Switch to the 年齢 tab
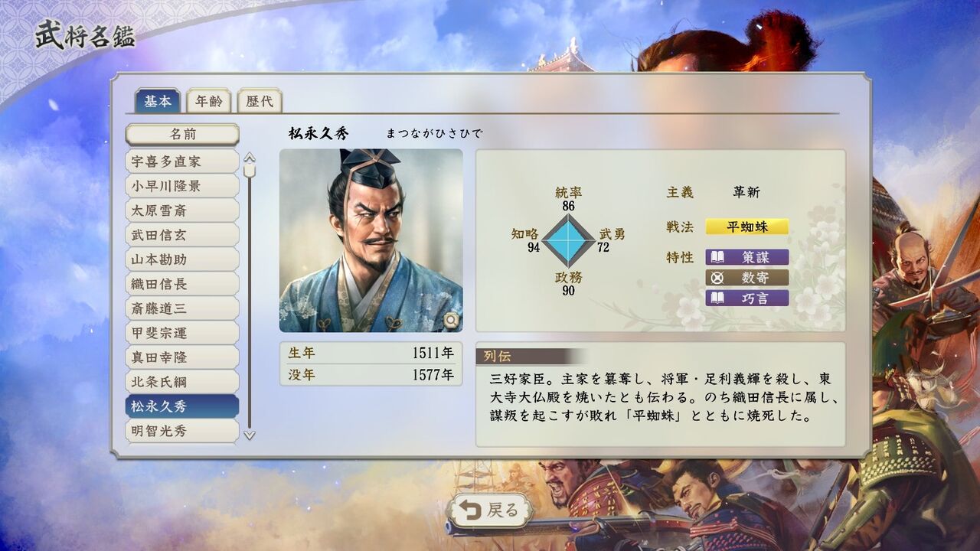Viewport: 980px width, 551px height. (x=208, y=101)
